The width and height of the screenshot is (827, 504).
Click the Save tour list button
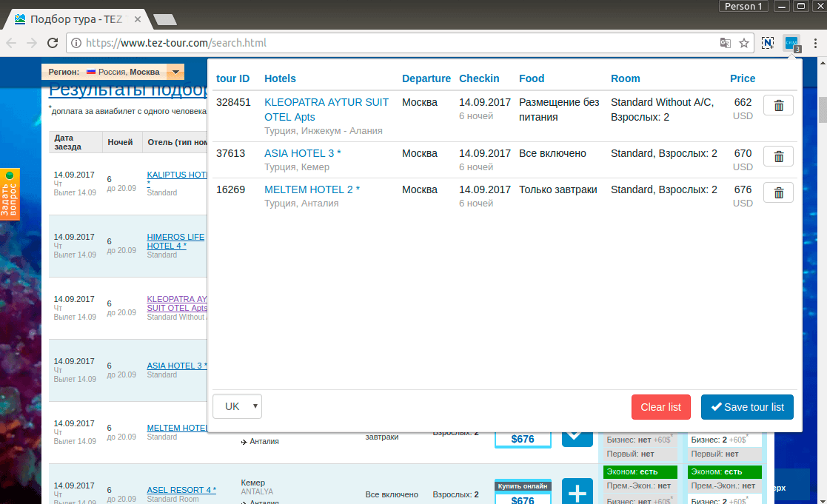tap(747, 407)
